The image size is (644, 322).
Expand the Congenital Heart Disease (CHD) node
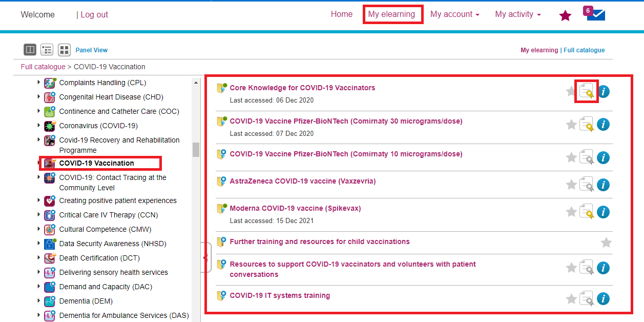click(38, 97)
